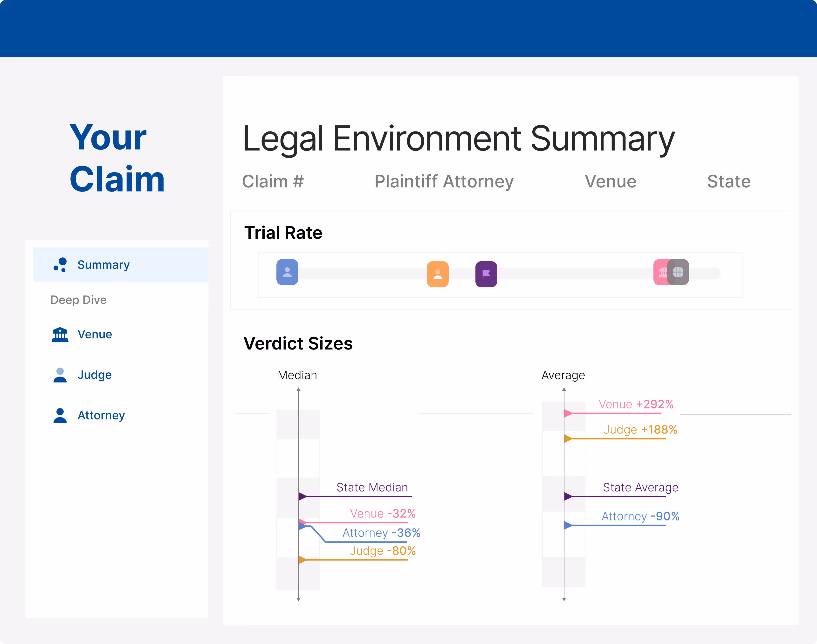Go to the Attorney deep dive page
Image resolution: width=817 pixels, height=644 pixels.
point(101,415)
